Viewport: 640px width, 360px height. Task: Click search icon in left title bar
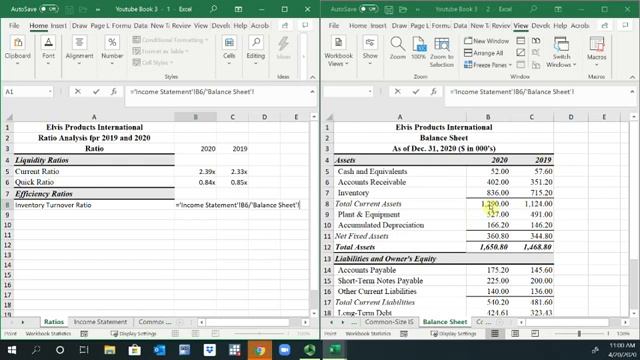213,9
